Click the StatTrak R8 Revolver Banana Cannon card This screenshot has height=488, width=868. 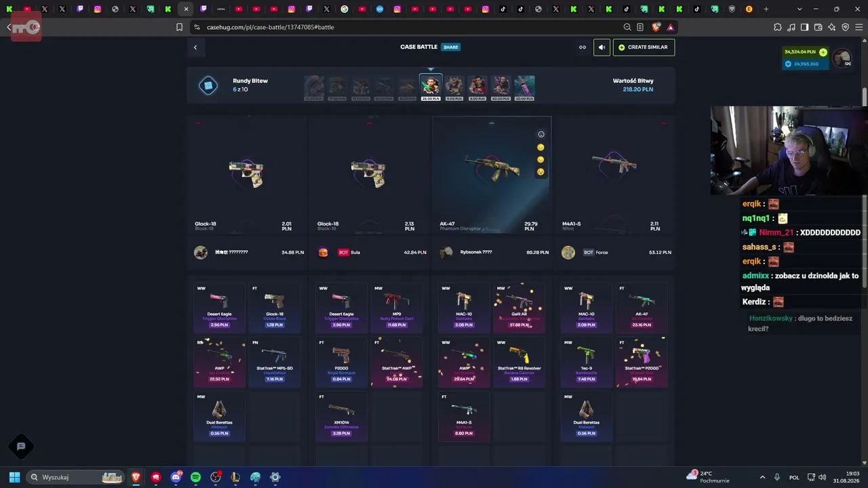(x=519, y=361)
